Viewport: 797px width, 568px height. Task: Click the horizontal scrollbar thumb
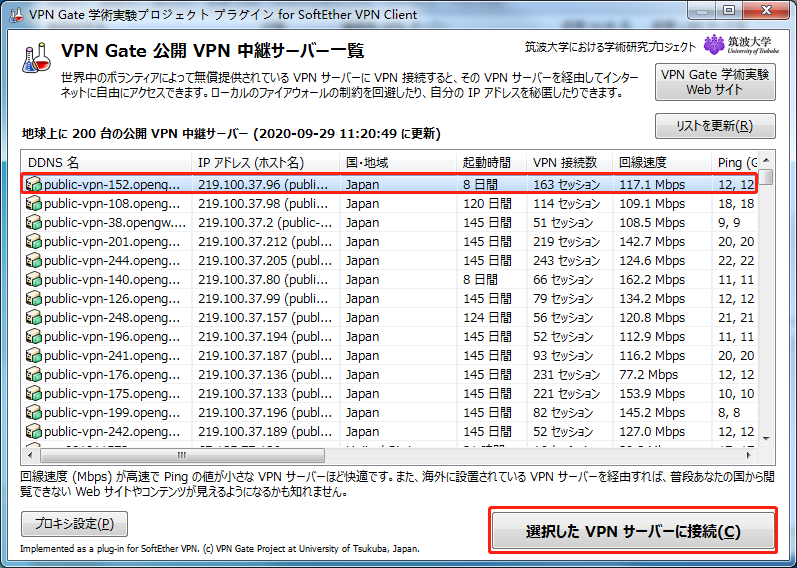182,455
